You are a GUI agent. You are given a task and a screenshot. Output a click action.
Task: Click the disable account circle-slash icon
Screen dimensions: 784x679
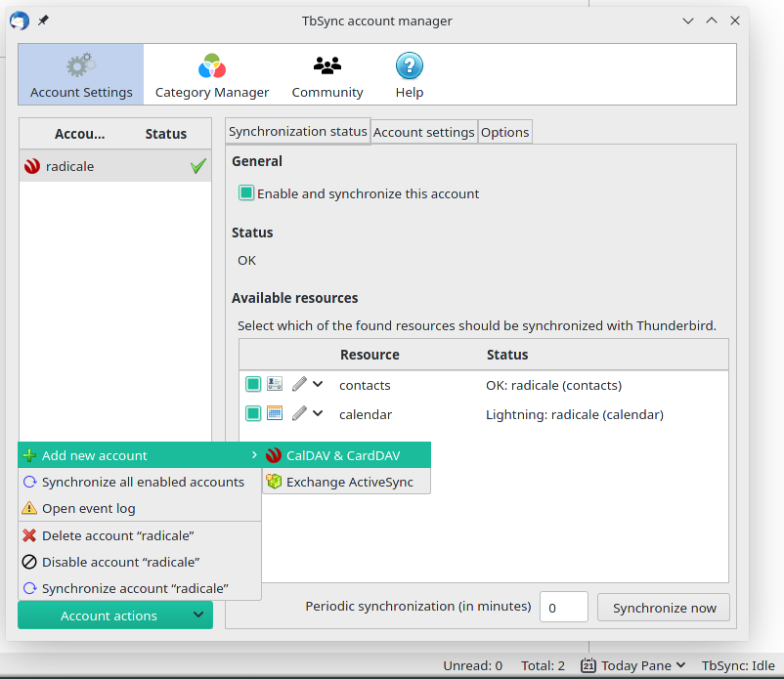[29, 562]
